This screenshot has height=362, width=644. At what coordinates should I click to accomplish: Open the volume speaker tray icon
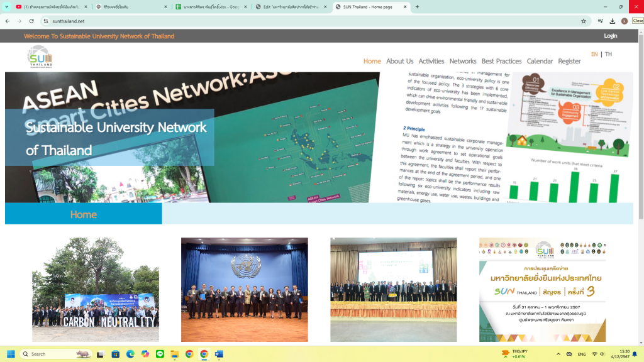[602, 354]
